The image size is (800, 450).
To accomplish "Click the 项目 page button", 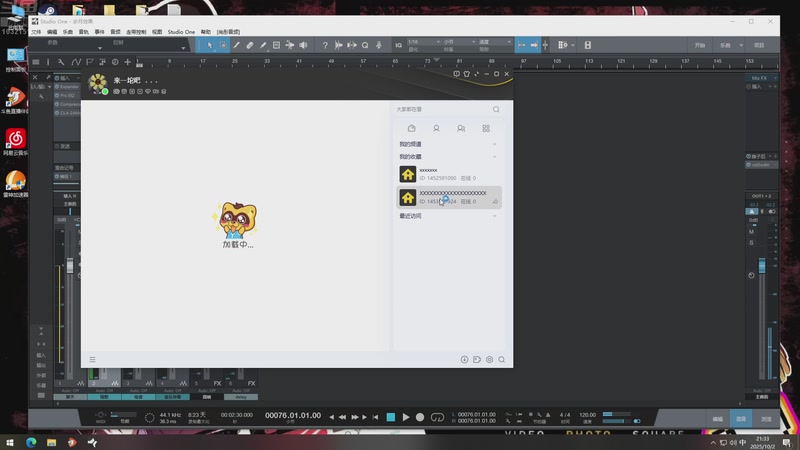I will (759, 45).
